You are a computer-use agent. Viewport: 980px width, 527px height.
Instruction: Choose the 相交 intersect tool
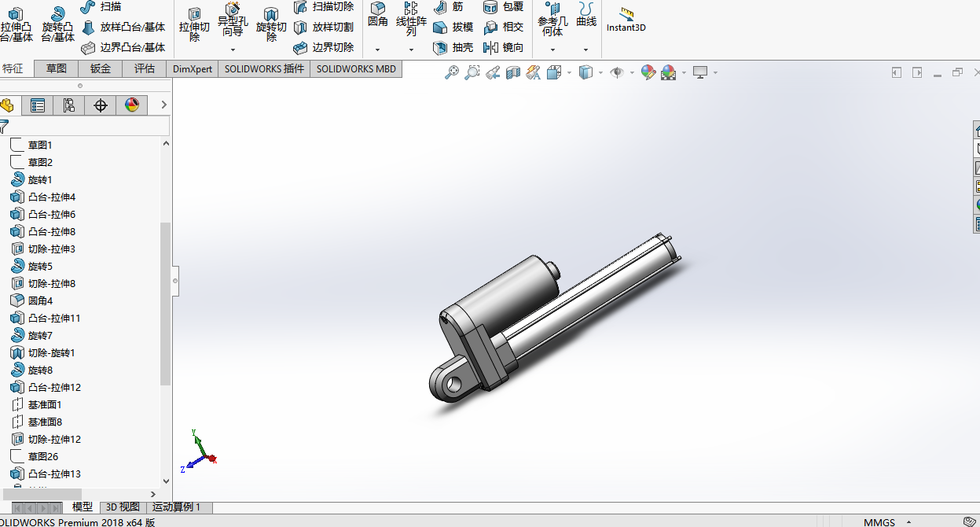(503, 27)
